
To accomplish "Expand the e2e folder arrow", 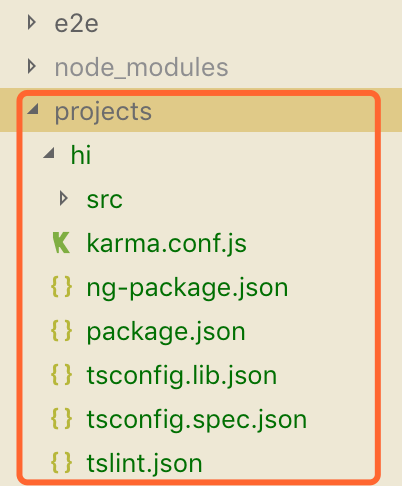I will (32, 23).
